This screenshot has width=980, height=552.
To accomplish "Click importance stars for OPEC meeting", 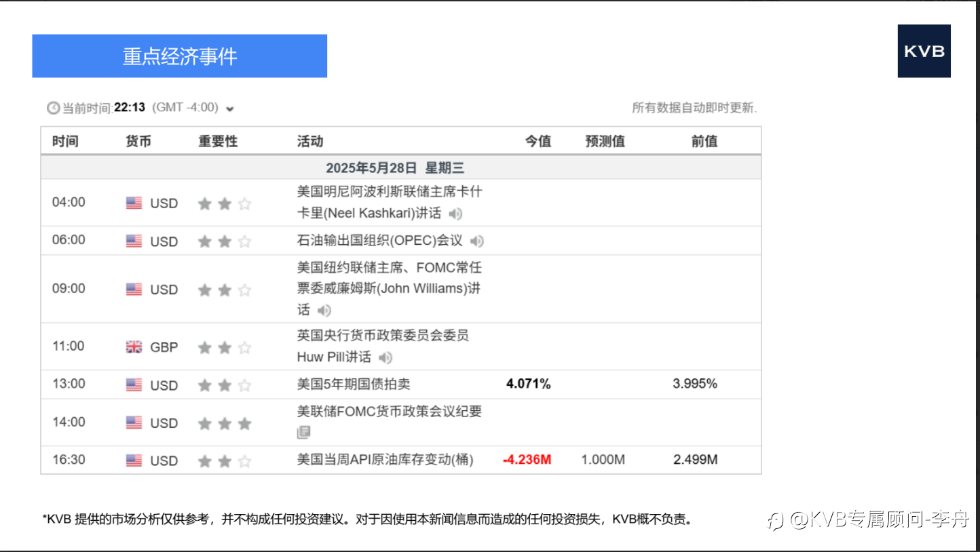I will pyautogui.click(x=225, y=241).
